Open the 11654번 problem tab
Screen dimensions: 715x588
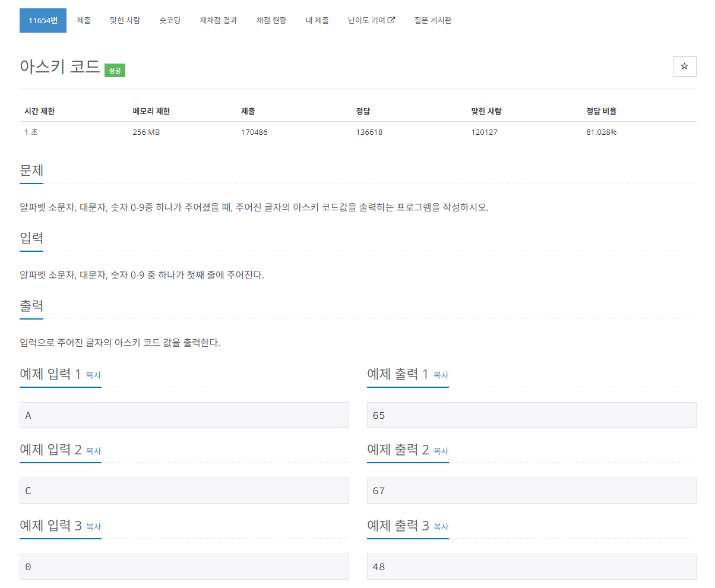(x=43, y=20)
